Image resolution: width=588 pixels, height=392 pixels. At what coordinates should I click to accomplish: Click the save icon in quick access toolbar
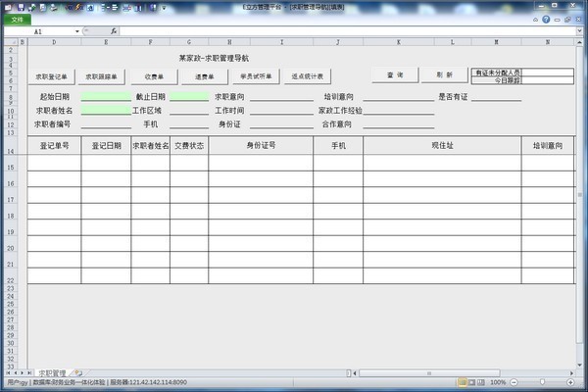[x=21, y=5]
